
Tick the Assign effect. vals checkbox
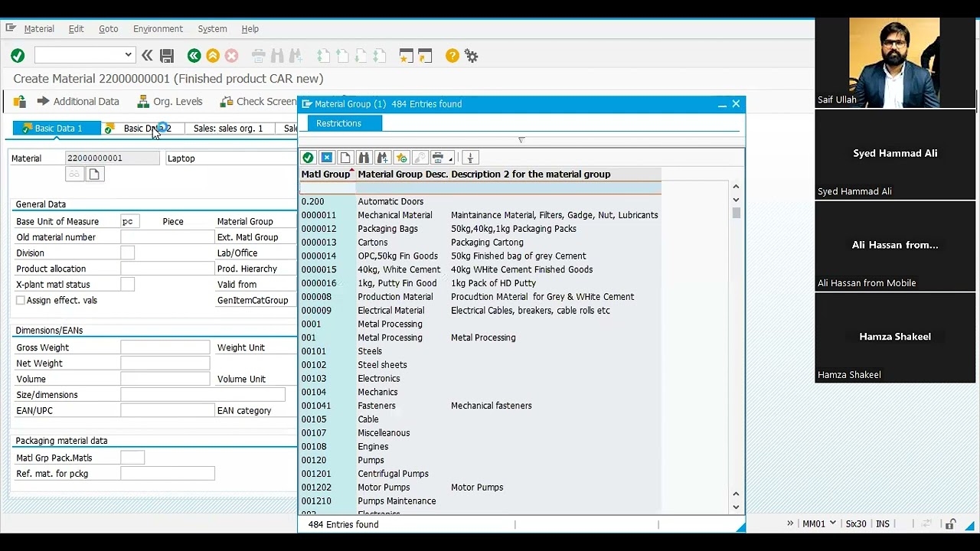click(21, 301)
